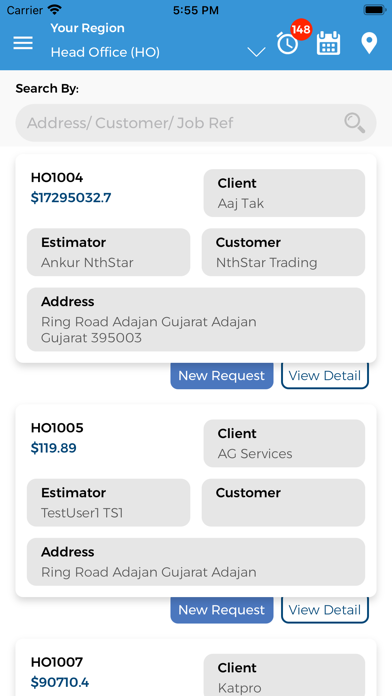This screenshot has width=392, height=696.
Task: Check the Wi-Fi status icon
Action: coord(55,10)
